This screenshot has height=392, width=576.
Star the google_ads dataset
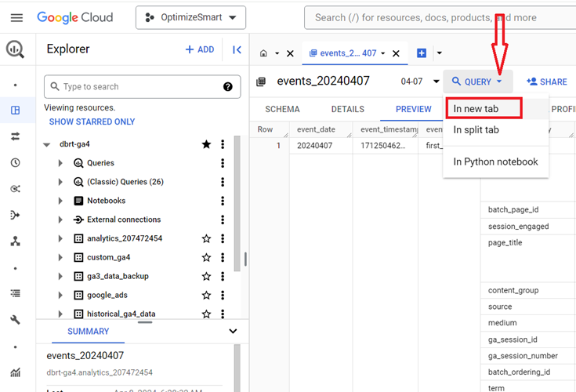click(x=206, y=295)
